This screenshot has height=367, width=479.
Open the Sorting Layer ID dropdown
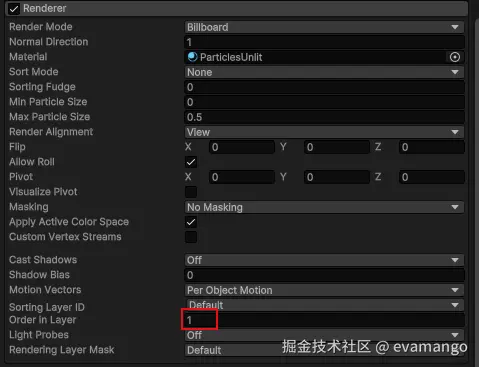coord(324,305)
